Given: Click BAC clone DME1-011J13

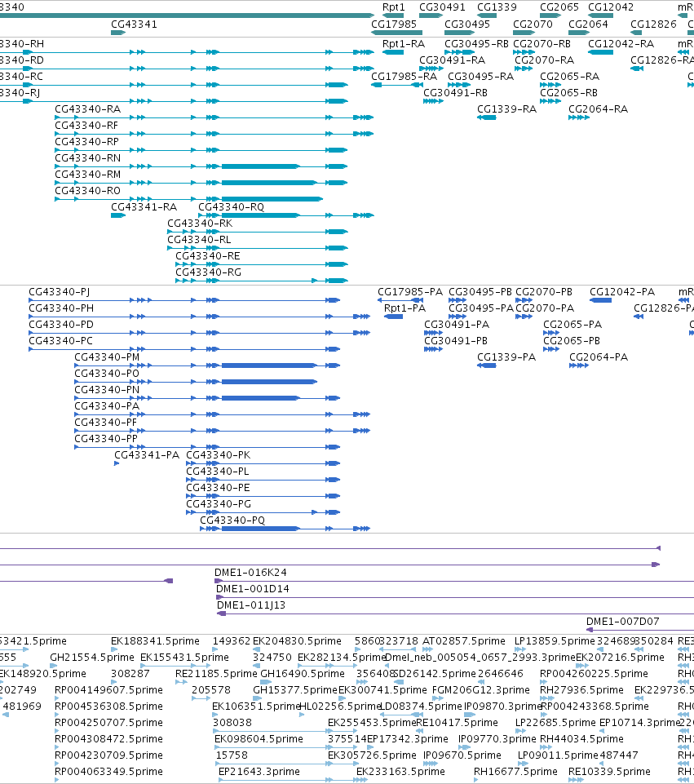Looking at the screenshot, I should point(251,605).
